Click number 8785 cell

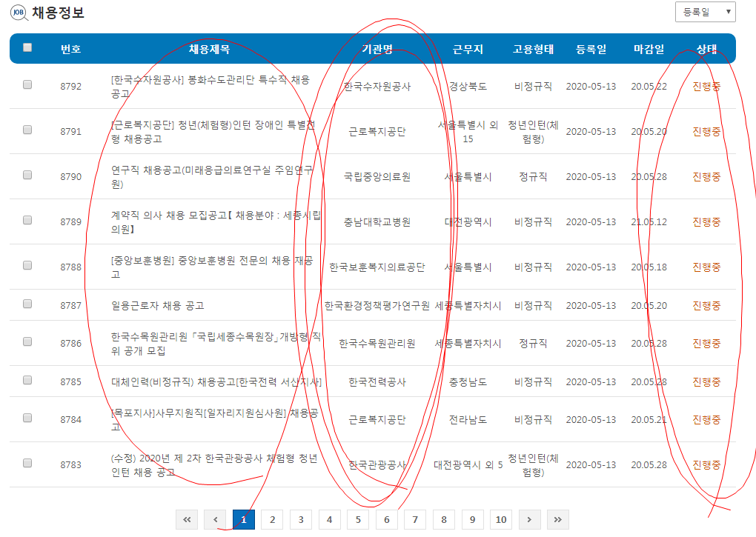click(x=71, y=382)
